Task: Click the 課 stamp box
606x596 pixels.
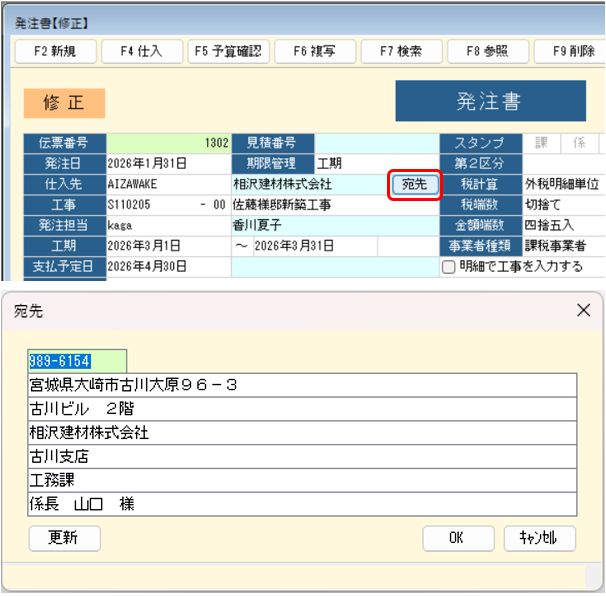Action: pos(541,143)
